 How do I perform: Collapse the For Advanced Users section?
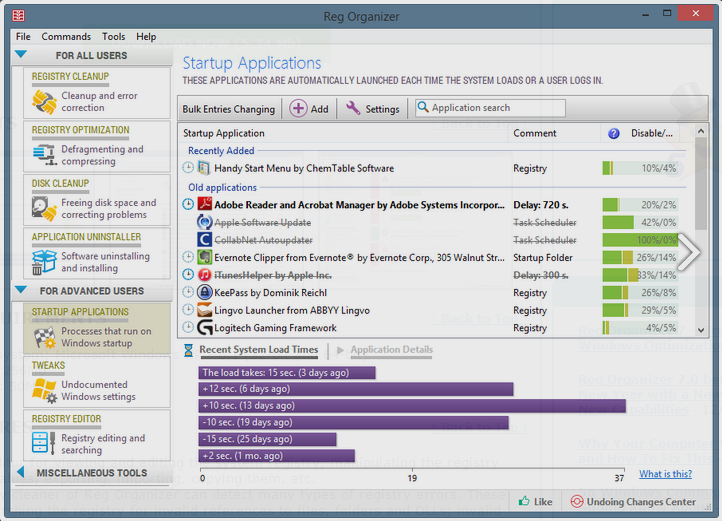point(21,290)
